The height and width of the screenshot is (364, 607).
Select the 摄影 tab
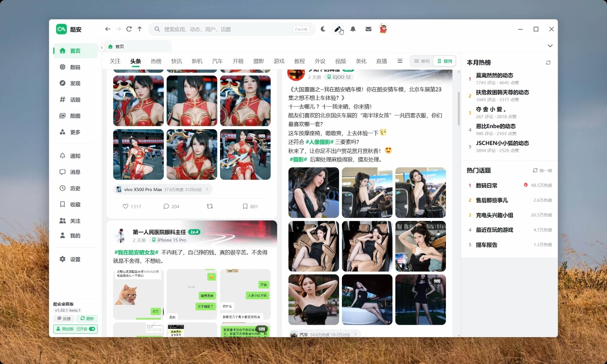tap(259, 61)
